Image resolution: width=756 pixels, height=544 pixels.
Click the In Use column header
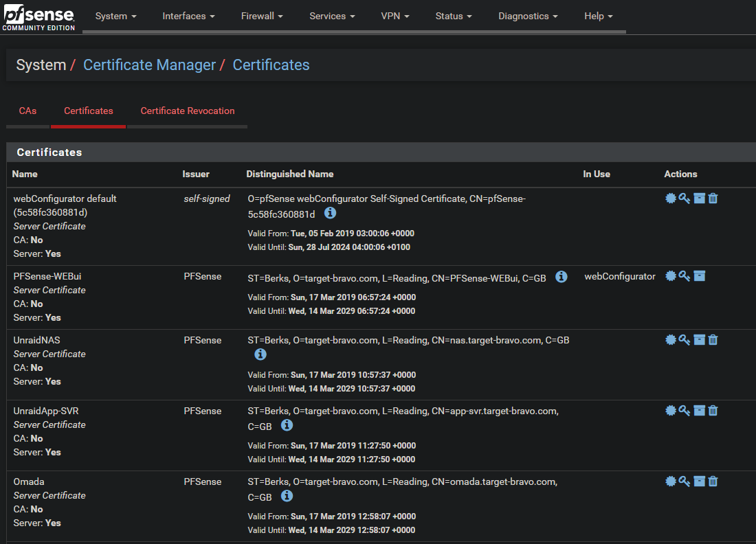(597, 174)
